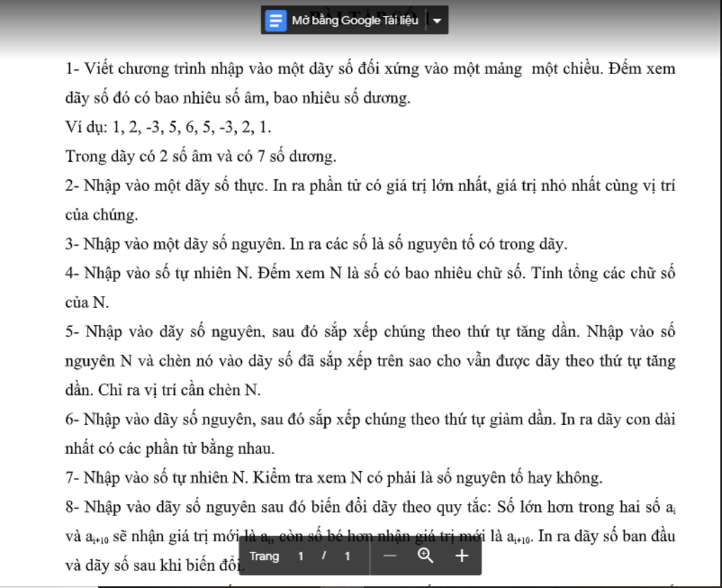Image resolution: width=722 pixels, height=588 pixels.
Task: Click the 'Trang' page label
Action: coord(264,556)
